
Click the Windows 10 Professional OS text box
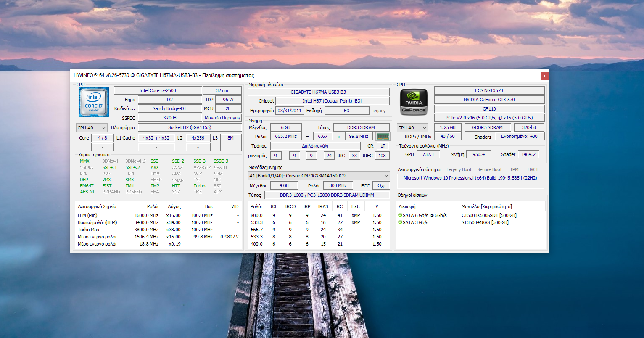pos(470,182)
